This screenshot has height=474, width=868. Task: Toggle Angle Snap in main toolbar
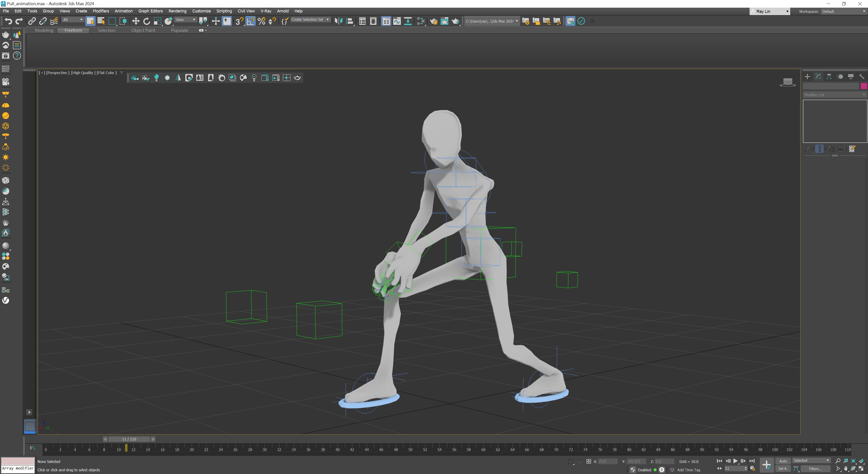tap(250, 21)
